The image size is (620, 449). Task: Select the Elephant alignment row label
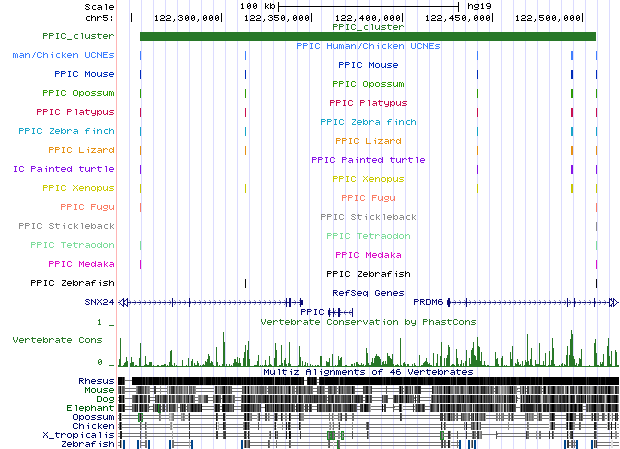[x=91, y=408]
